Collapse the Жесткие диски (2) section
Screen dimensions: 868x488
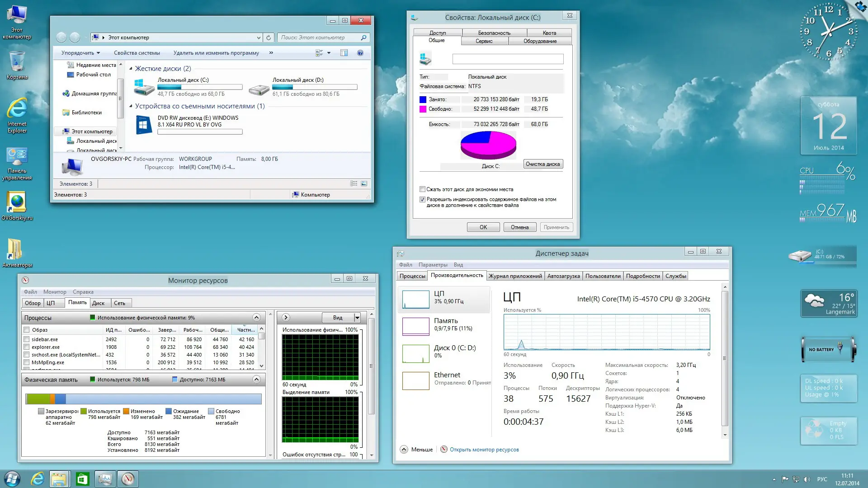pos(132,68)
